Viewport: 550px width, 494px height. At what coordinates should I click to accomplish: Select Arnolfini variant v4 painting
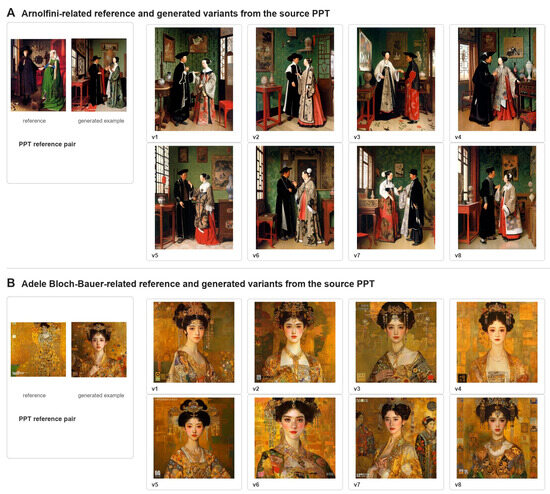497,79
